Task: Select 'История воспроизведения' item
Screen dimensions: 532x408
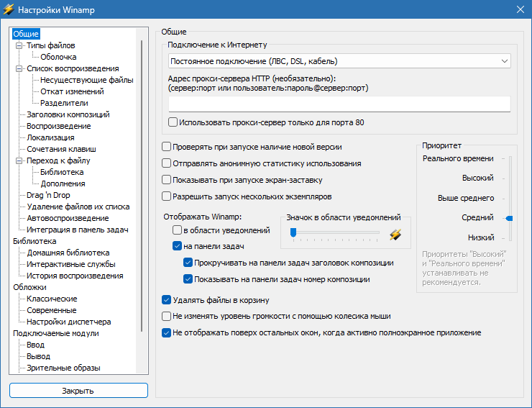Action: pos(75,276)
